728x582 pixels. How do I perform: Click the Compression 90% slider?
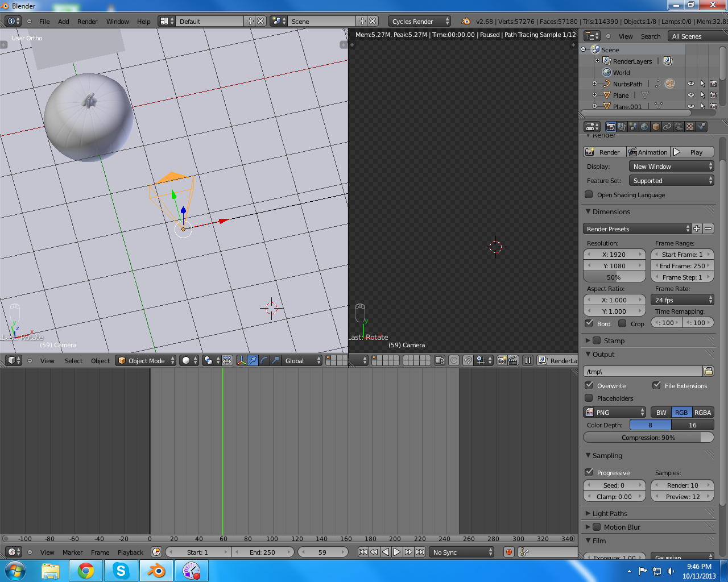point(648,437)
